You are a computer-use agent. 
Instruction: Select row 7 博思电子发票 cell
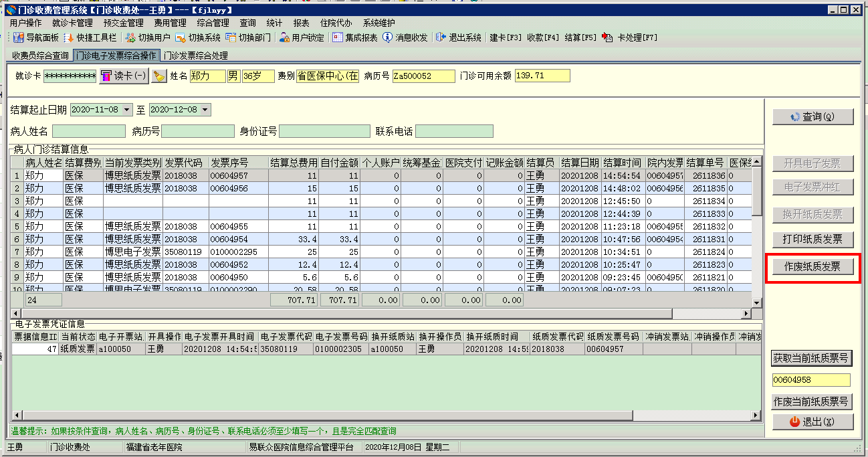click(132, 252)
